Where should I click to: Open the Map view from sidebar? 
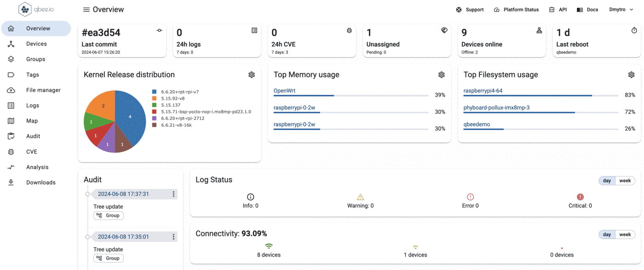(32, 120)
